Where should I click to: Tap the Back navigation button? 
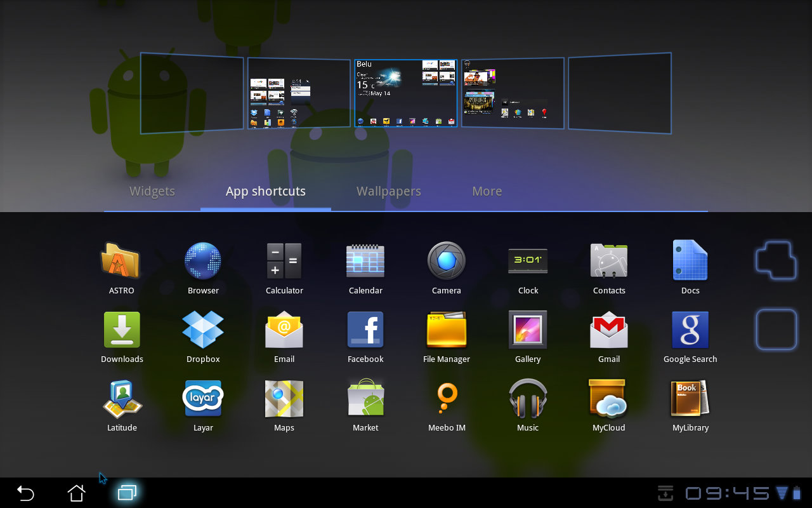[x=25, y=493]
